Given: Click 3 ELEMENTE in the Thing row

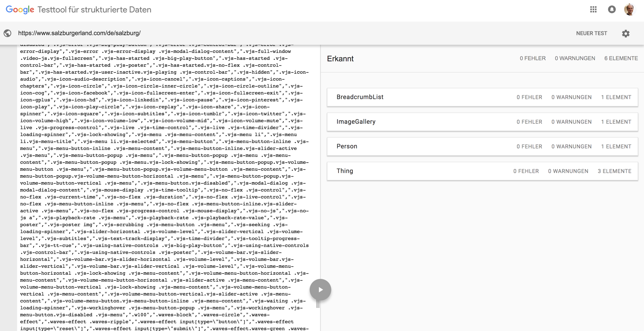Looking at the screenshot, I should pyautogui.click(x=614, y=171).
